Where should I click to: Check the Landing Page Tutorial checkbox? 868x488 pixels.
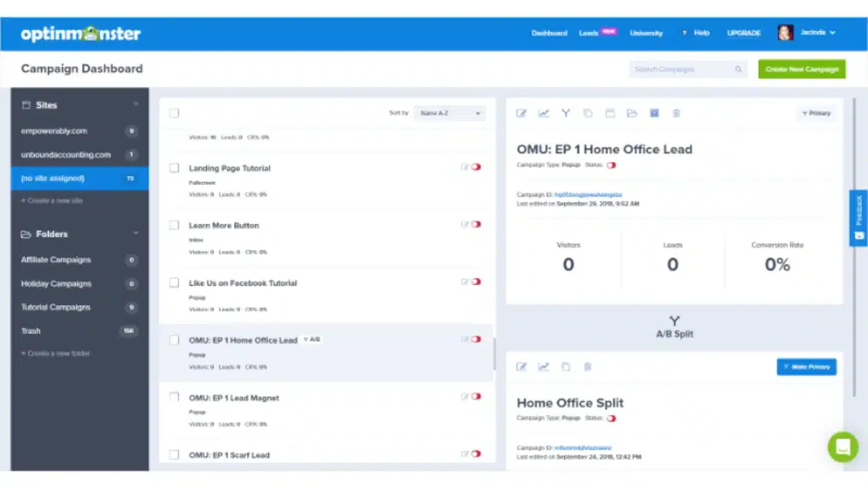click(x=174, y=168)
